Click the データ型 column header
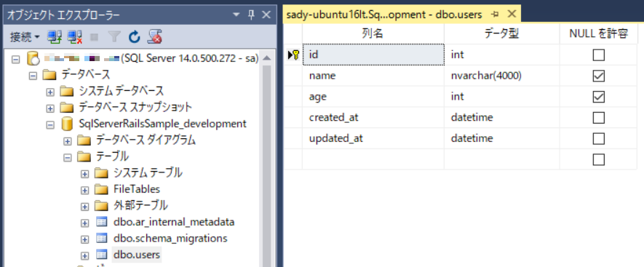 tap(501, 34)
